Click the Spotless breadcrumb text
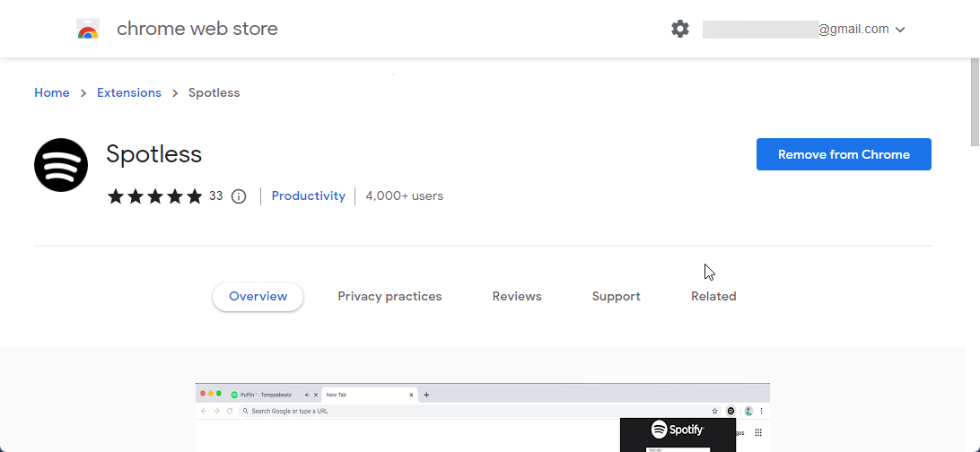The width and height of the screenshot is (980, 452). [214, 92]
